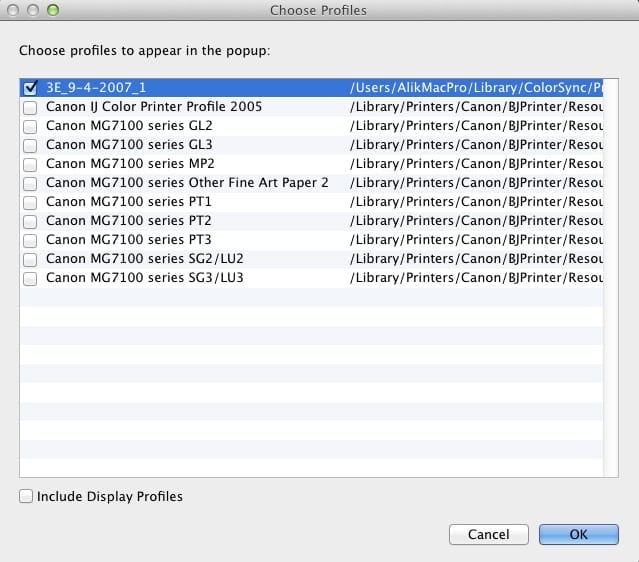Viewport: 639px width, 562px height.
Task: Select the 3E_9-4-2007_1 ColorSync path entry
Action: (475, 88)
